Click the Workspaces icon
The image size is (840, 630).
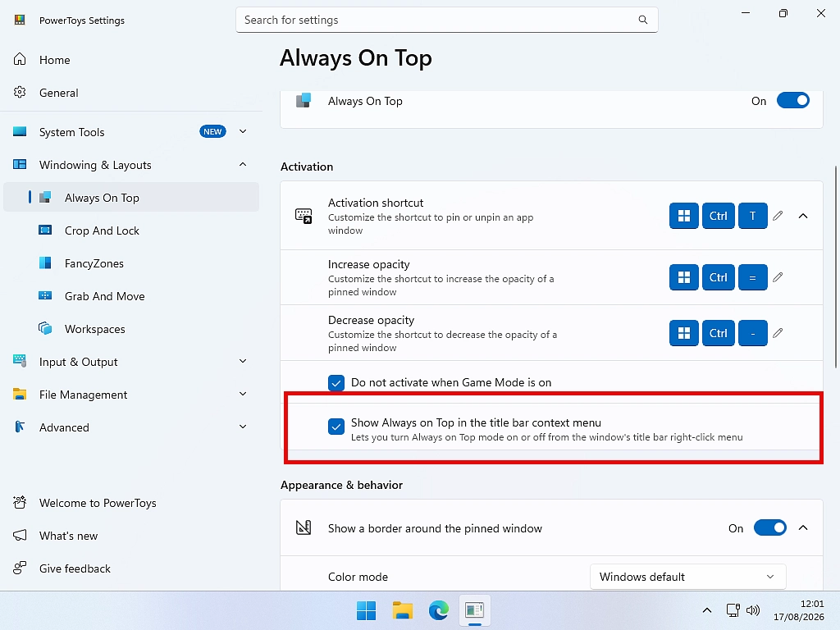pyautogui.click(x=45, y=328)
